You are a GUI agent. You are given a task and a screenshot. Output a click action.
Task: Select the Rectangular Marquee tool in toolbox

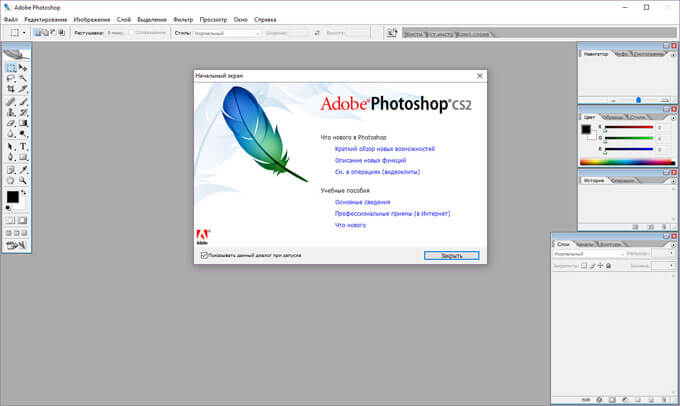(11, 68)
